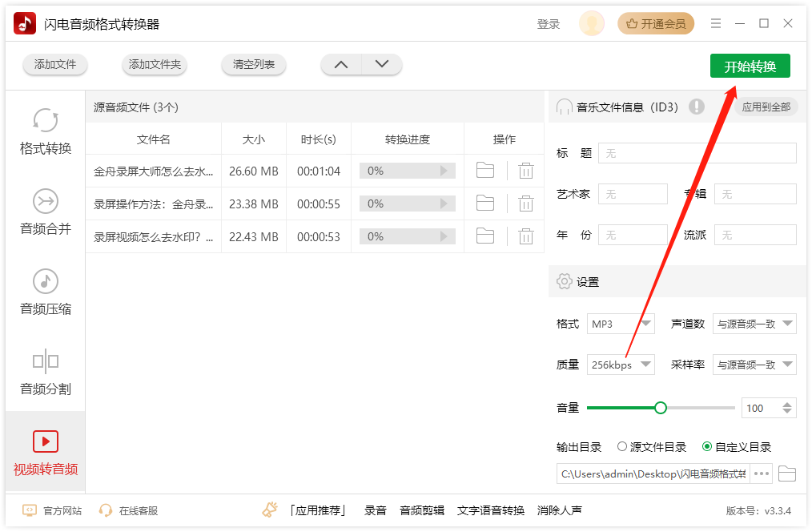Adjust the 音量 volume slider handle
Screen dimensions: 812x532
click(660, 407)
